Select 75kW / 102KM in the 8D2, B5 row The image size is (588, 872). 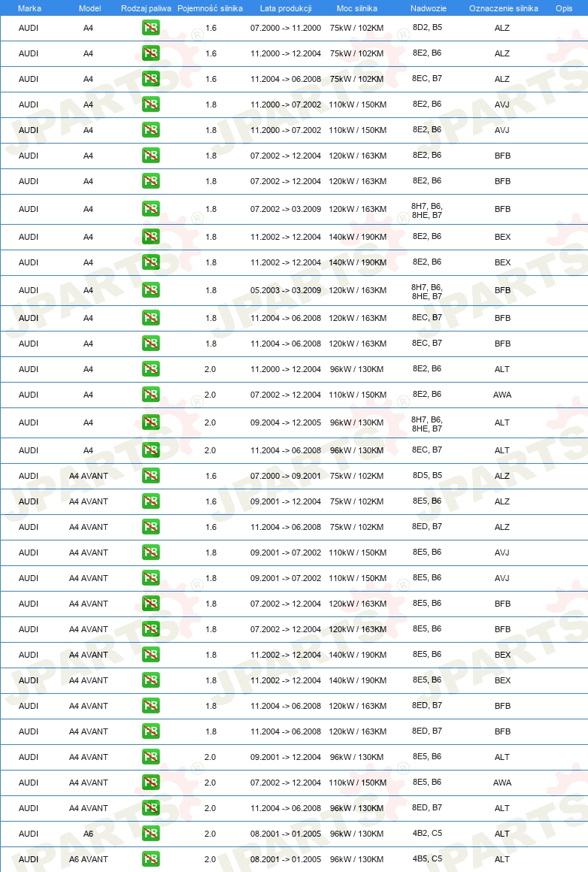coord(356,28)
